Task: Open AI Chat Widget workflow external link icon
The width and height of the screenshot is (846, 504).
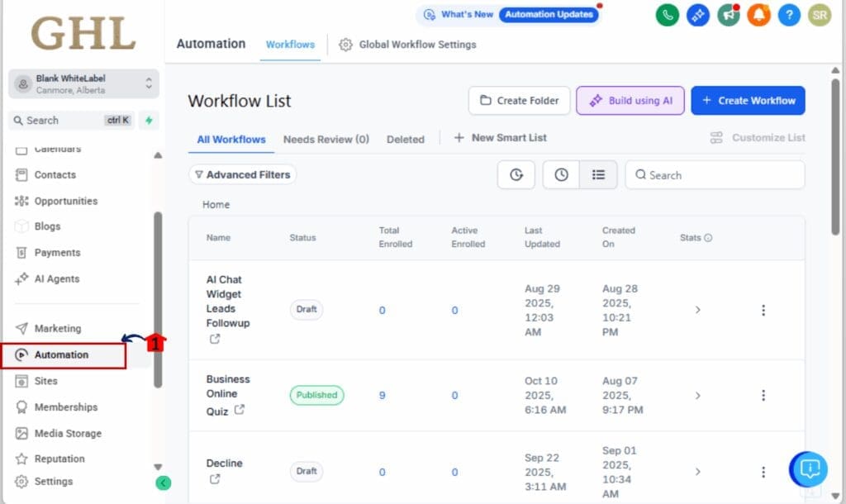Action: click(x=215, y=339)
